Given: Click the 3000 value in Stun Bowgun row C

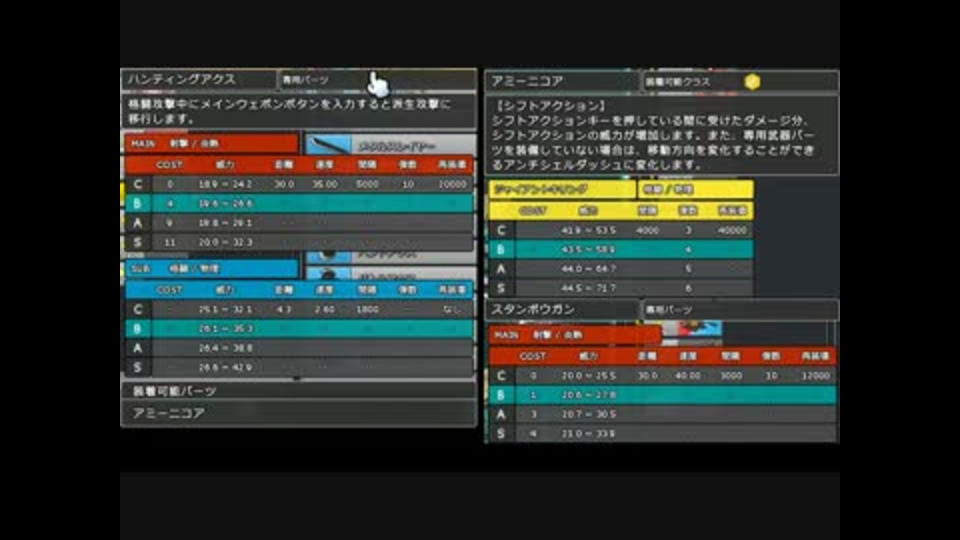Looking at the screenshot, I should (x=730, y=375).
